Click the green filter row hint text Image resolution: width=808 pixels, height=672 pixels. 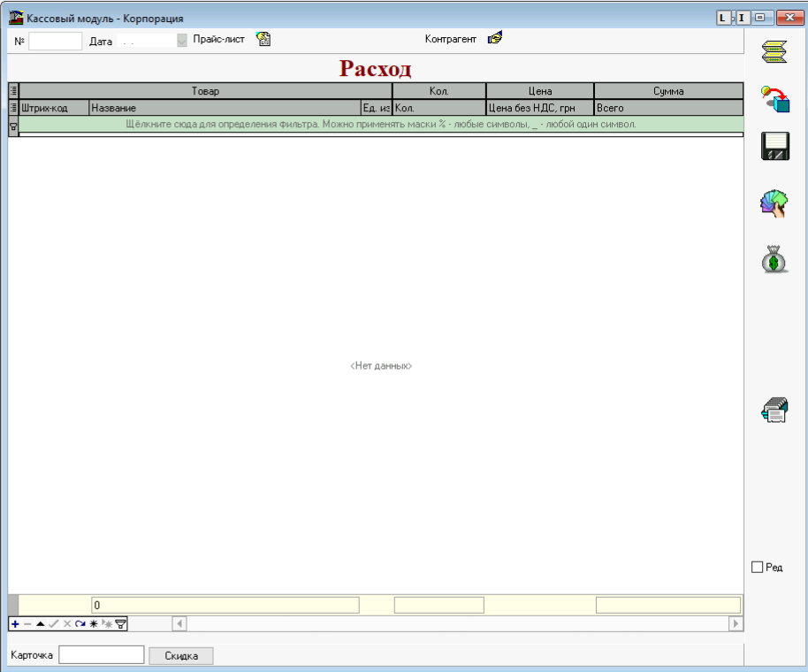click(381, 125)
